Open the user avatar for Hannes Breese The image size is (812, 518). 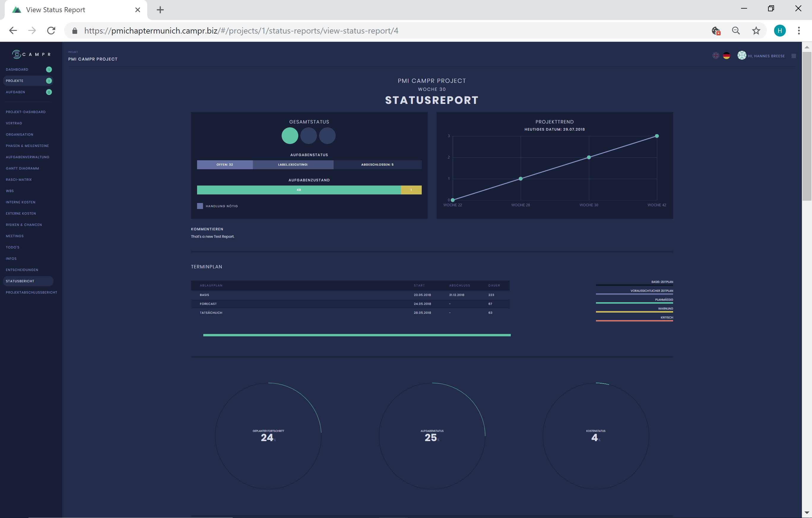tap(742, 55)
